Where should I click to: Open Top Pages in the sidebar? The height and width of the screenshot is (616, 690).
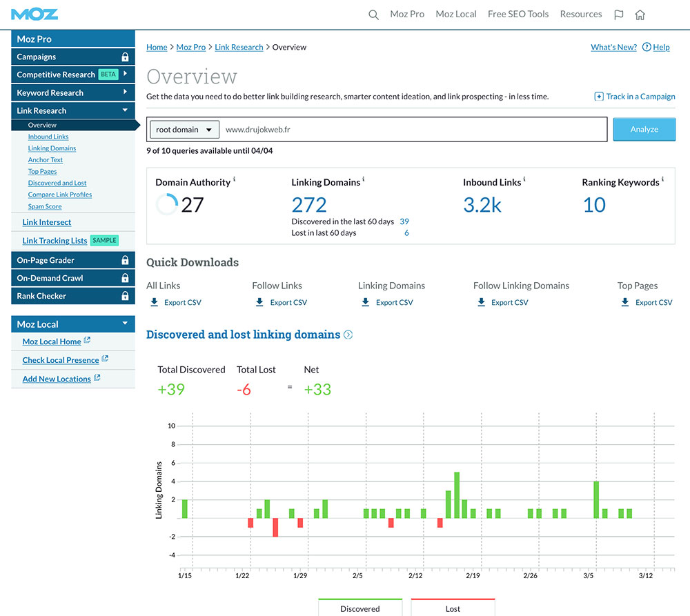click(x=42, y=172)
